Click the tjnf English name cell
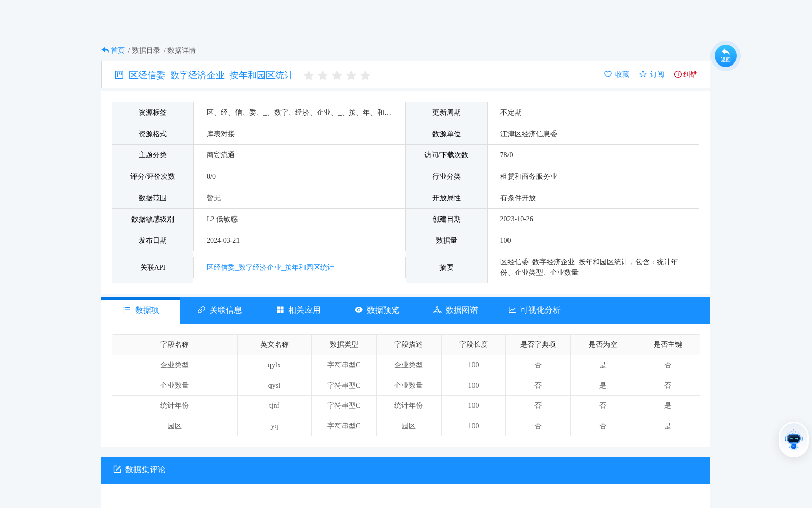 pos(274,405)
